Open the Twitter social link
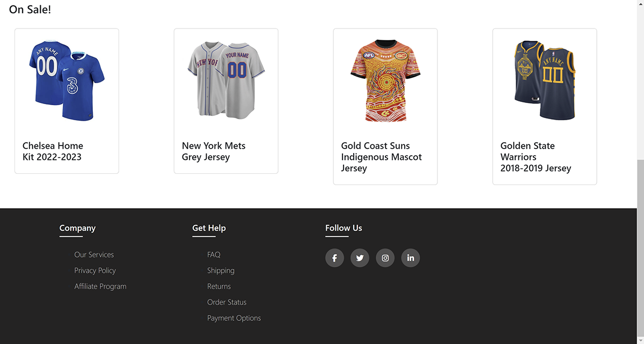644x344 pixels. (x=360, y=258)
